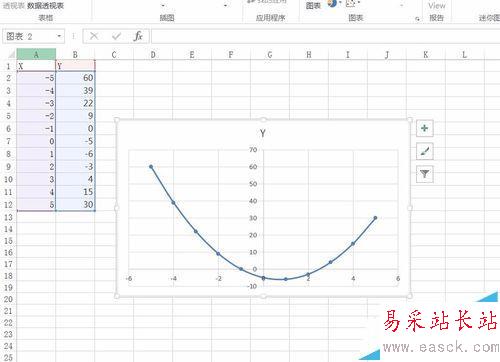Click cell B2 with value 60
The width and height of the screenshot is (500, 362).
75,78
